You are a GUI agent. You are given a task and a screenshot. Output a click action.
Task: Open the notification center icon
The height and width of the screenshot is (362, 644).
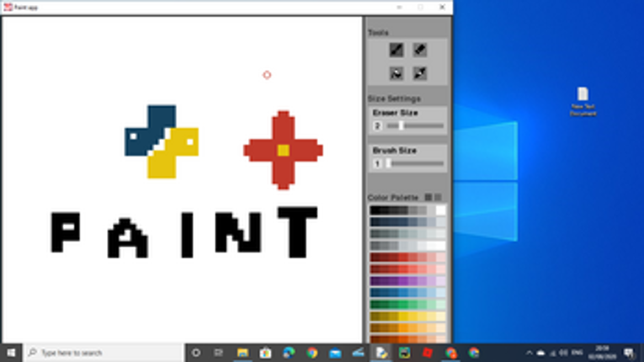(628, 353)
